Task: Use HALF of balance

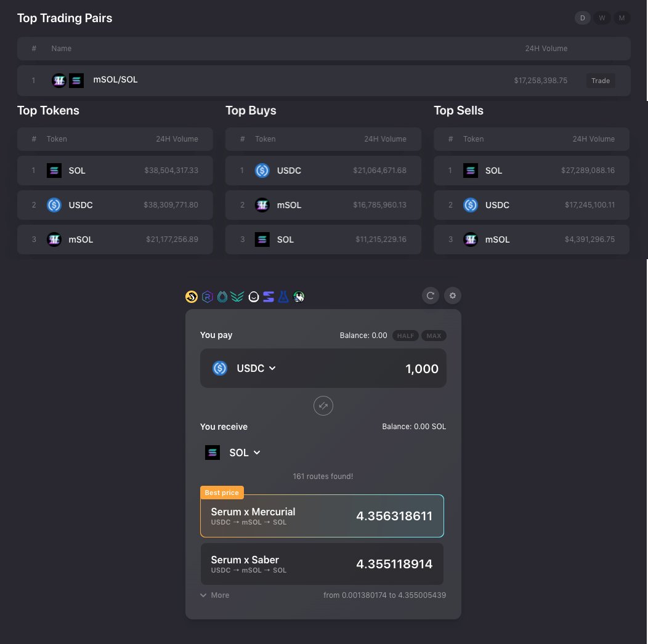Action: pyautogui.click(x=405, y=336)
